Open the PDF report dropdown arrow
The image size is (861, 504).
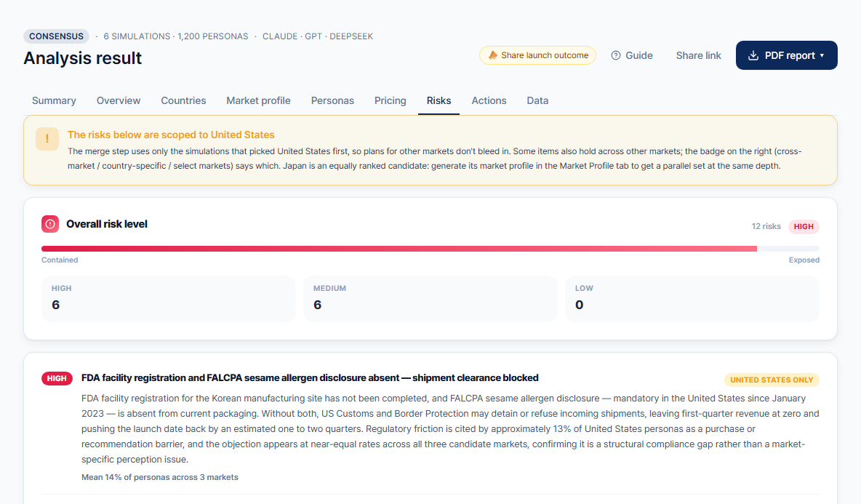(x=822, y=55)
